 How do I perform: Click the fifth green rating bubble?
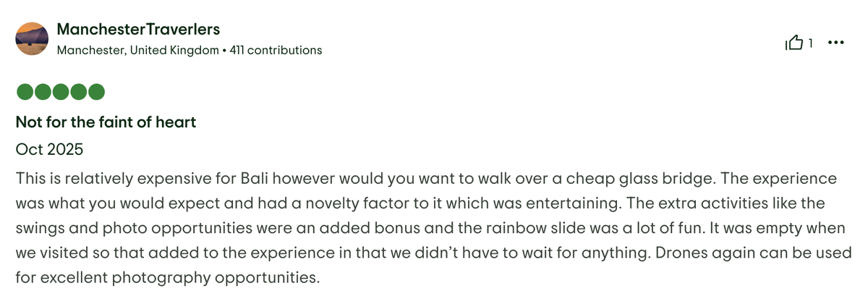(96, 93)
